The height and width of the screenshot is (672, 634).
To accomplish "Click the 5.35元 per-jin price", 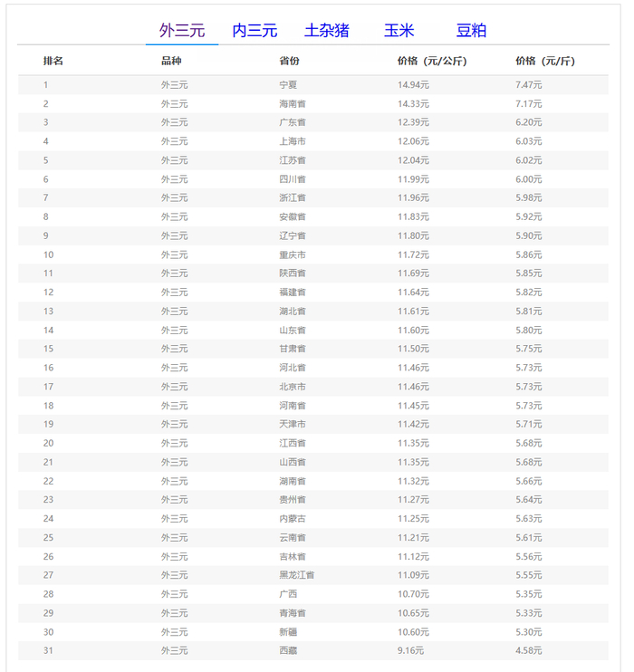I will click(x=529, y=593).
